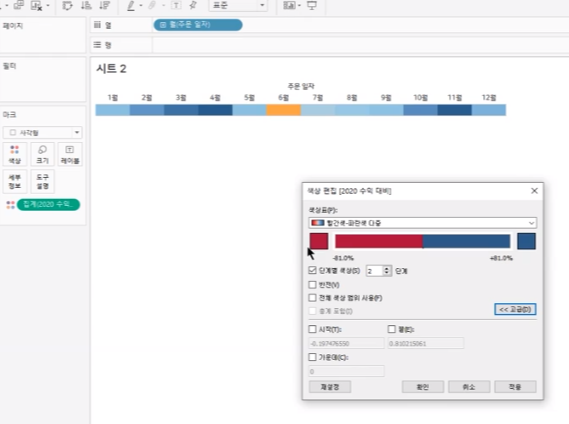
Task: Check the 끝 end value checkbox
Action: (x=392, y=329)
